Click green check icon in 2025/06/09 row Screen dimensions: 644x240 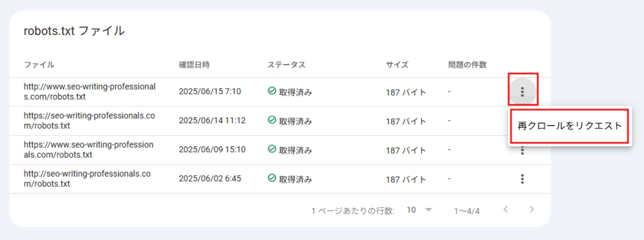click(x=272, y=150)
